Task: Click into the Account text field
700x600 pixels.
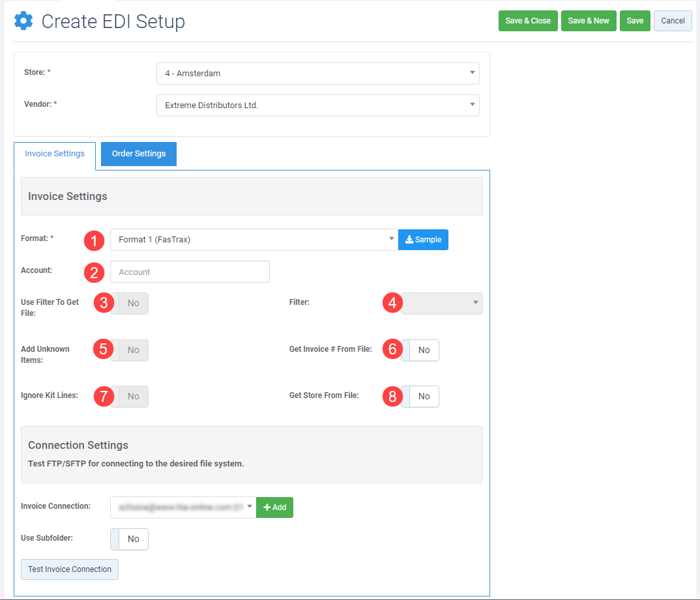Action: tap(190, 272)
